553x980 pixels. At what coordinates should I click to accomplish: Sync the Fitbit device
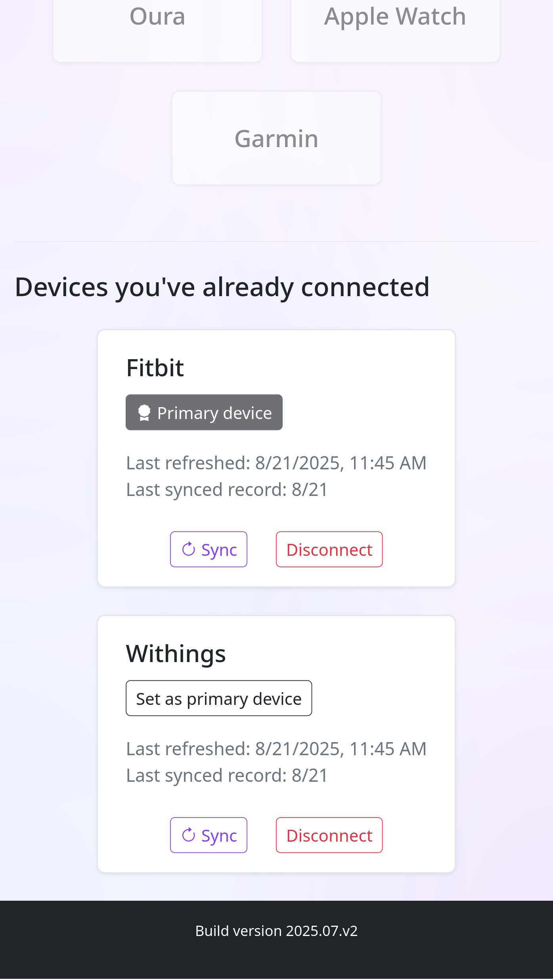(209, 549)
